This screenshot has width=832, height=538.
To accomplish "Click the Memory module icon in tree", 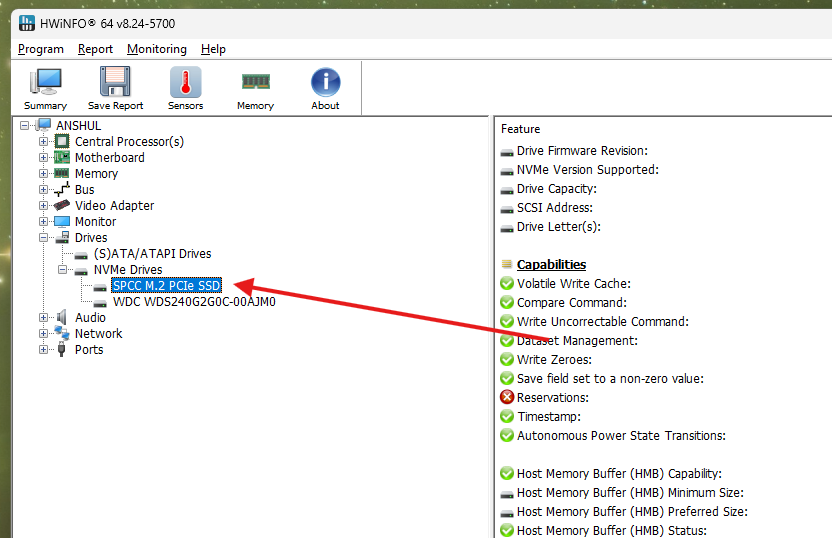I will click(62, 173).
